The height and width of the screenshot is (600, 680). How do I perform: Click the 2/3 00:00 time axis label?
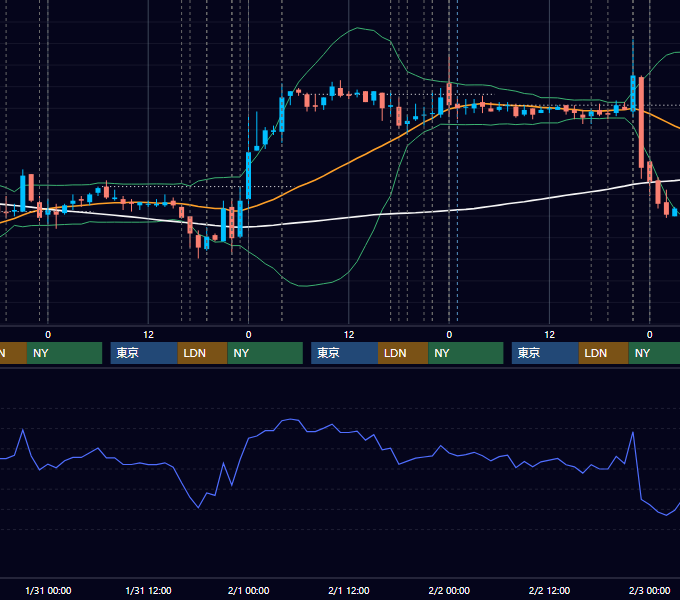649,590
